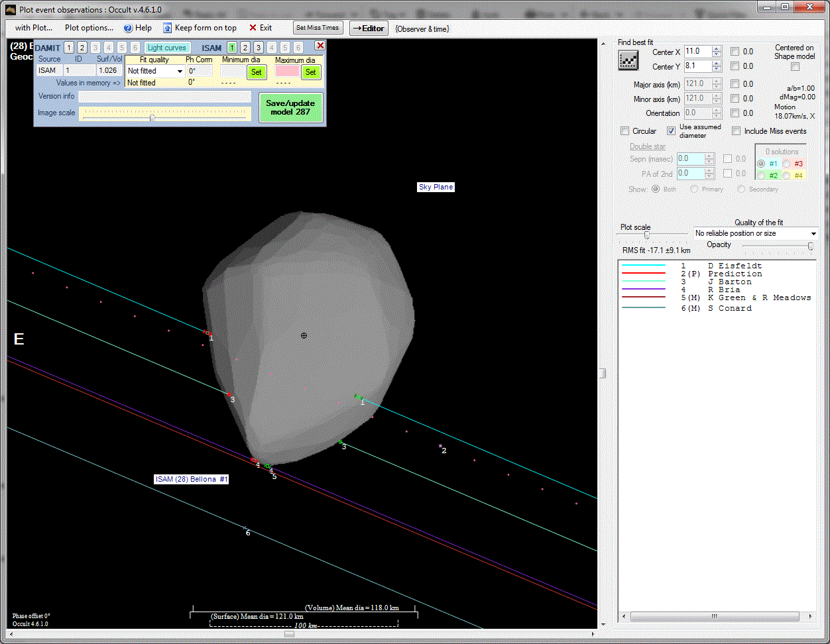This screenshot has height=644, width=830.
Task: Select DAMIT model number 2
Action: pos(82,48)
